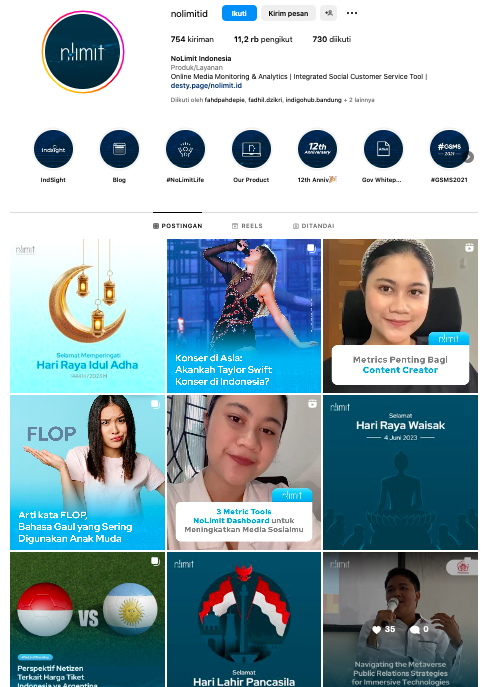Switch to the Reels tab
The height and width of the screenshot is (687, 487).
[247, 226]
